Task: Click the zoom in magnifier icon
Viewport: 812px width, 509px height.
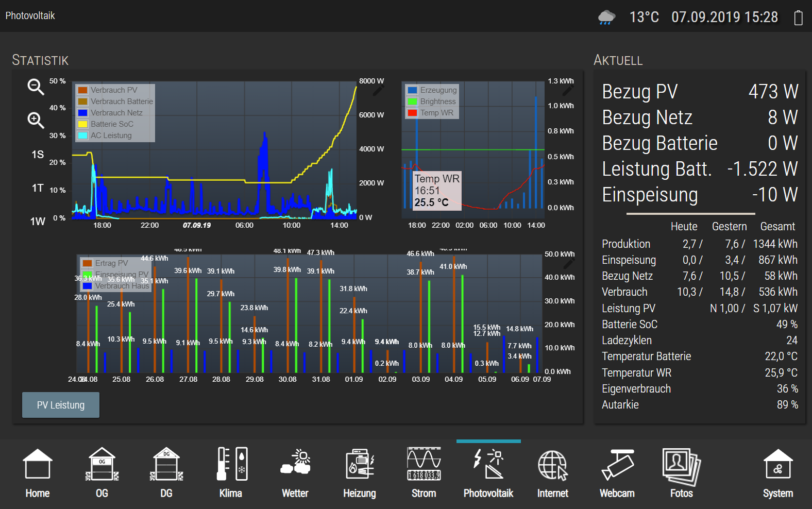Action: point(36,120)
